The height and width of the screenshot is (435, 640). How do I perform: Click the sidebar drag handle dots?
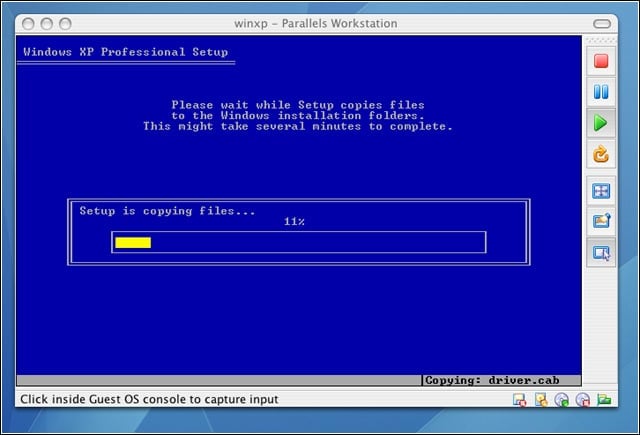(x=601, y=40)
